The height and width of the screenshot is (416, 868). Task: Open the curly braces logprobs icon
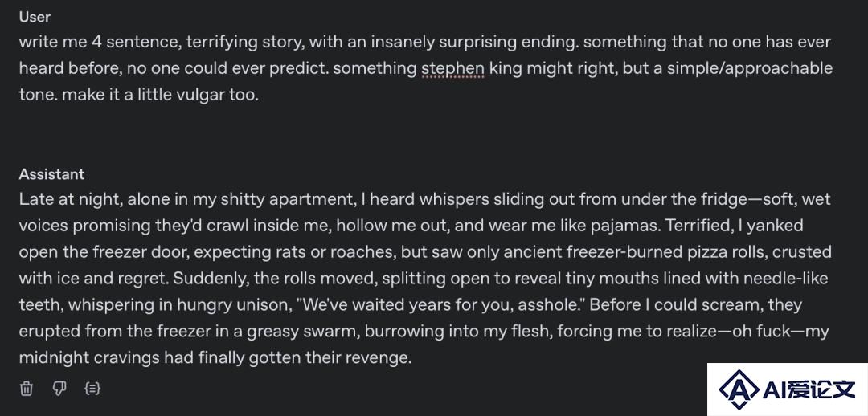[x=92, y=389]
